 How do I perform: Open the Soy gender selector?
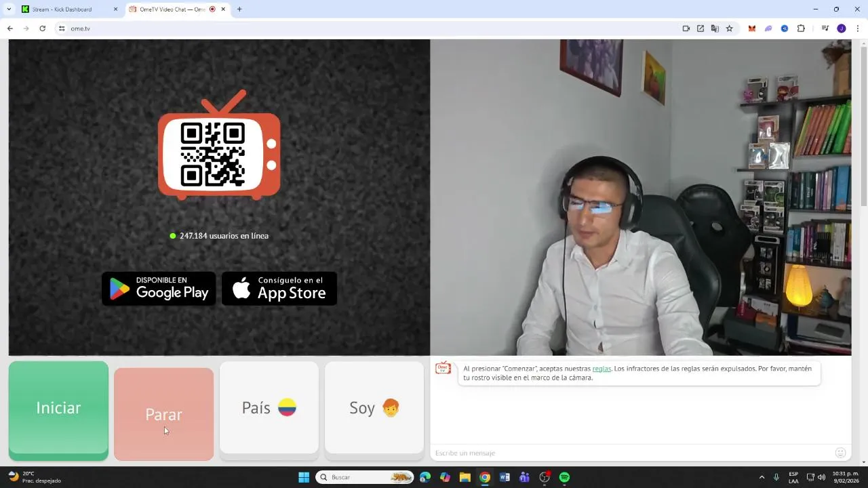pos(374,408)
